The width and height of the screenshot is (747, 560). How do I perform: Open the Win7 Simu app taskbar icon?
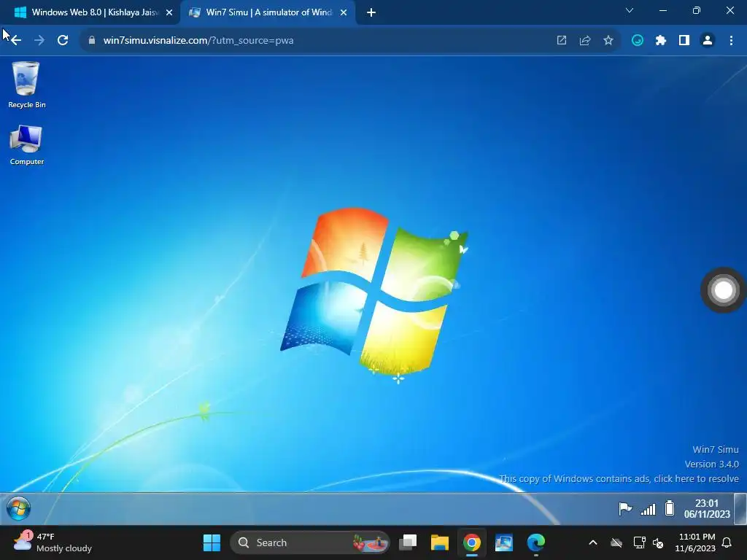[x=504, y=542]
